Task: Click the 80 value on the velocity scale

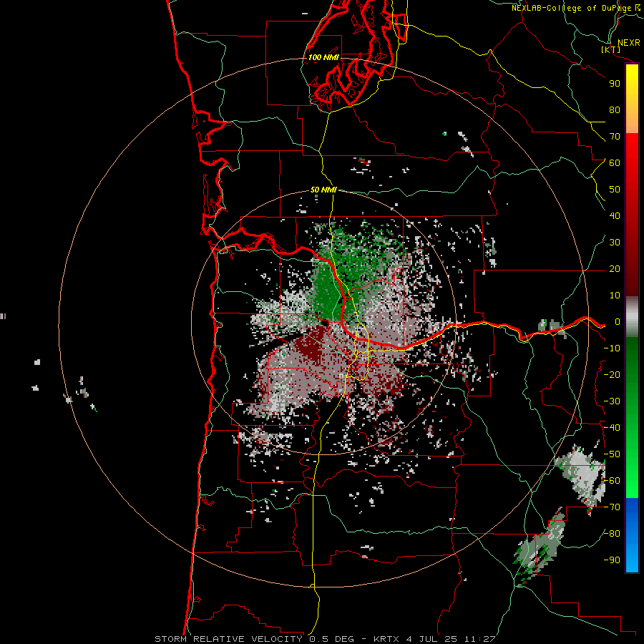Action: click(615, 110)
